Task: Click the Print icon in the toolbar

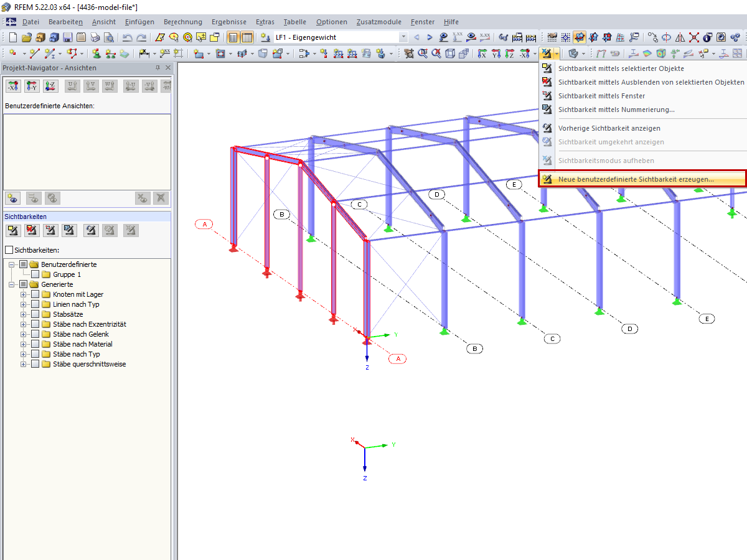Action: pyautogui.click(x=95, y=37)
